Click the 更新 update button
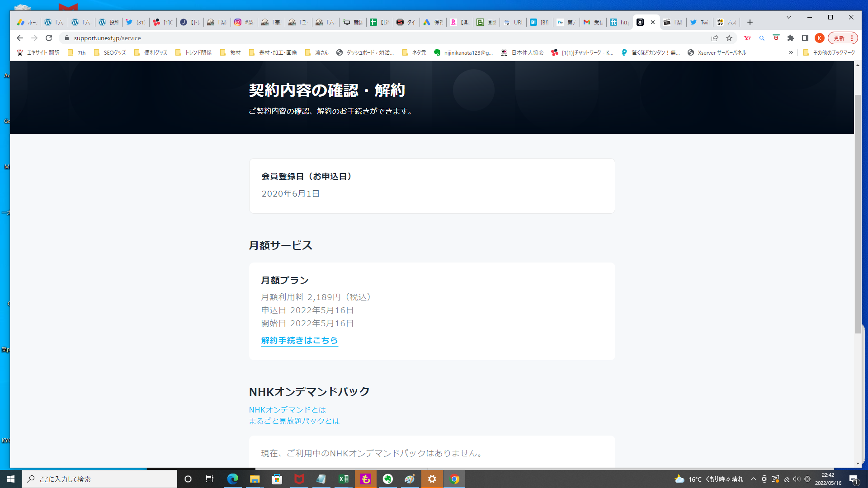The width and height of the screenshot is (868, 488). [840, 38]
